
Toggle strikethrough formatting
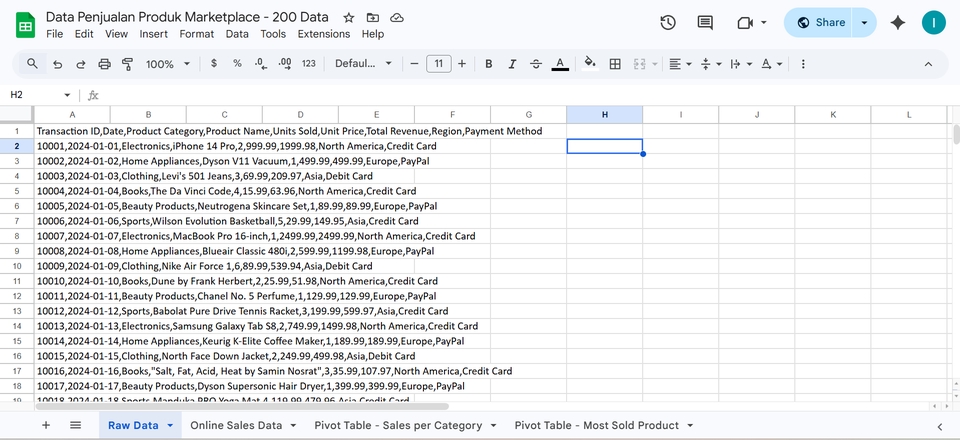click(536, 64)
